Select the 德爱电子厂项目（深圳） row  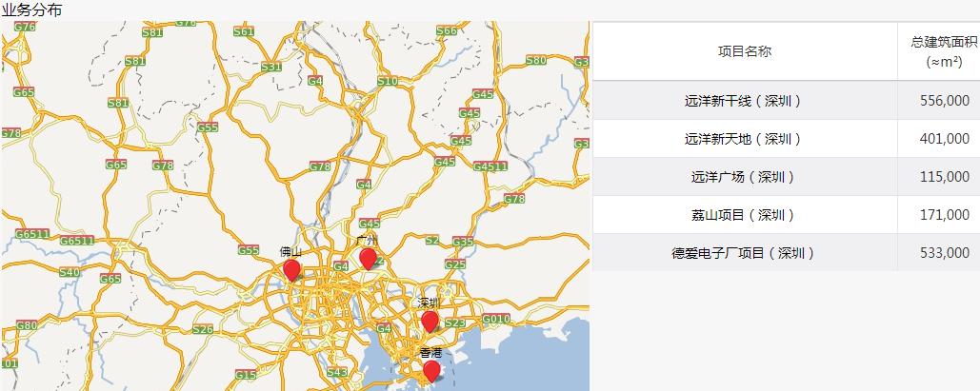click(x=744, y=253)
